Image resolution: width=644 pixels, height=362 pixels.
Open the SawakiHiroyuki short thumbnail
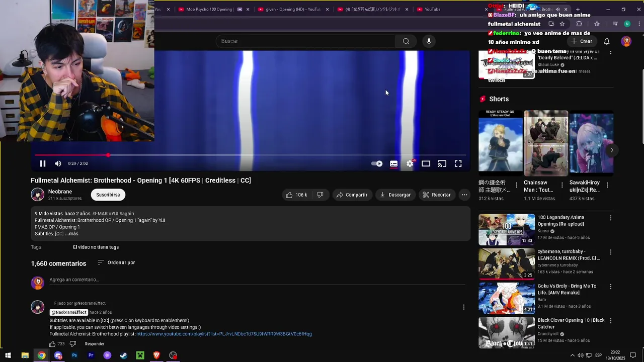tap(591, 142)
